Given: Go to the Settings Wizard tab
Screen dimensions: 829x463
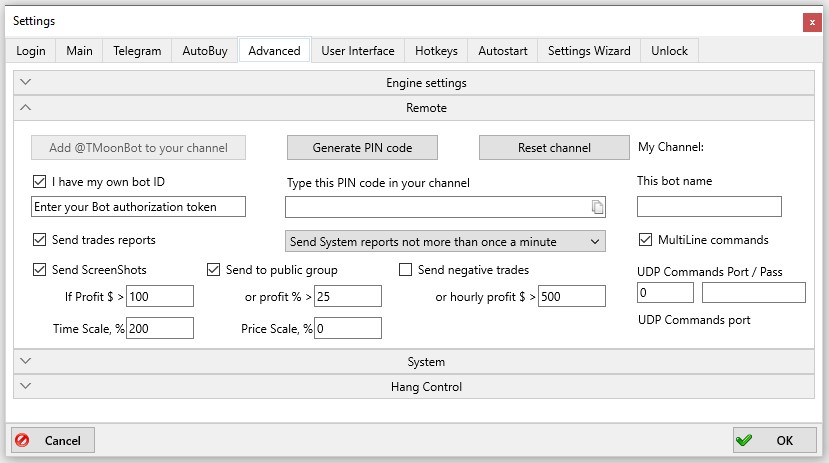Looking at the screenshot, I should [589, 51].
